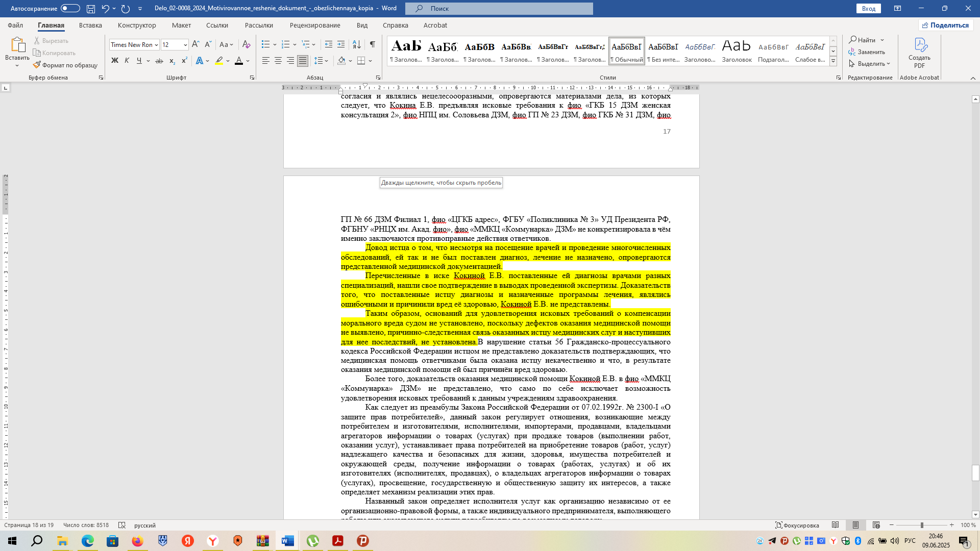The image size is (980, 551).
Task: Expand line spacing options dropdown
Action: coord(327,61)
